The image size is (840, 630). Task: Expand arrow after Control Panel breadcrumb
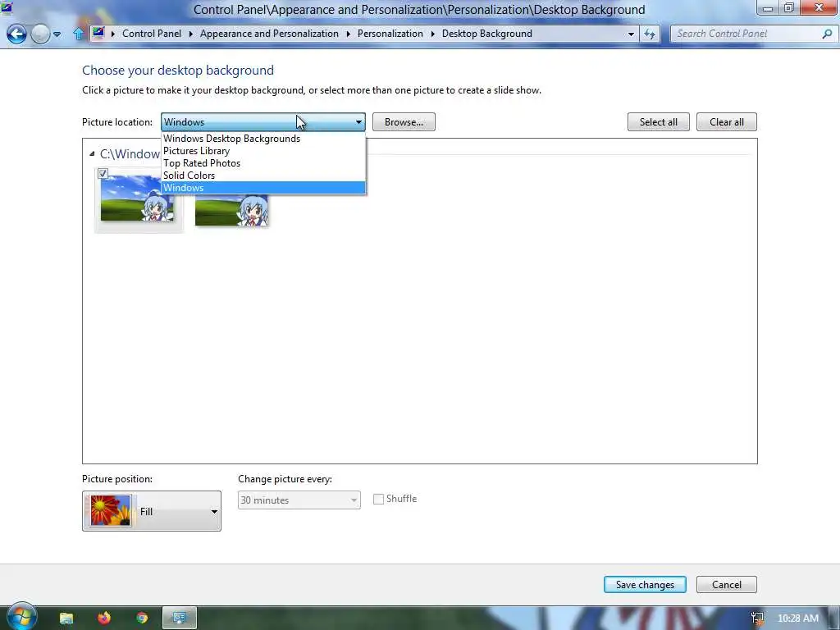pos(190,34)
